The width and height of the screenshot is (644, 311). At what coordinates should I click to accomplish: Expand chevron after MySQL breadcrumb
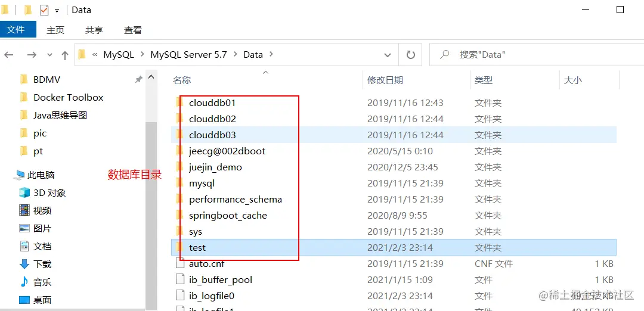coord(143,54)
